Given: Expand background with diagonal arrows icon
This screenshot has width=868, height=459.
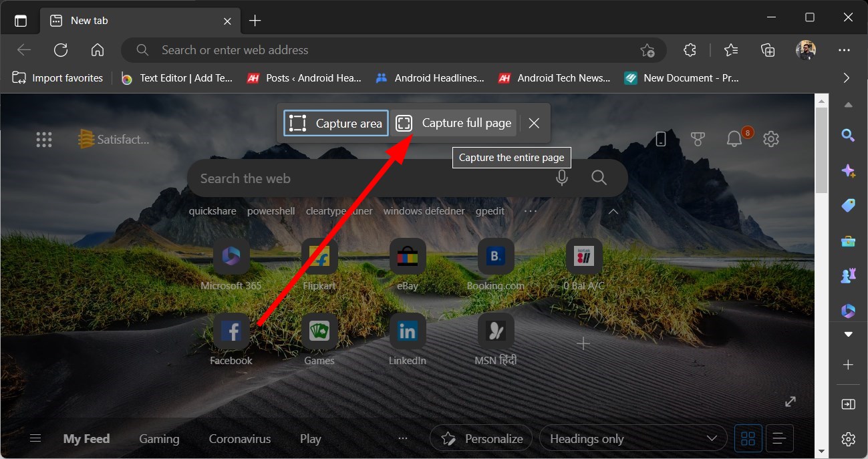Looking at the screenshot, I should click(790, 402).
